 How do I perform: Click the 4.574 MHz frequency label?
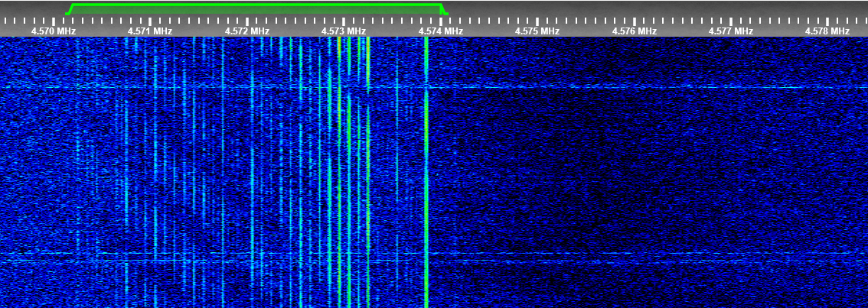click(441, 31)
